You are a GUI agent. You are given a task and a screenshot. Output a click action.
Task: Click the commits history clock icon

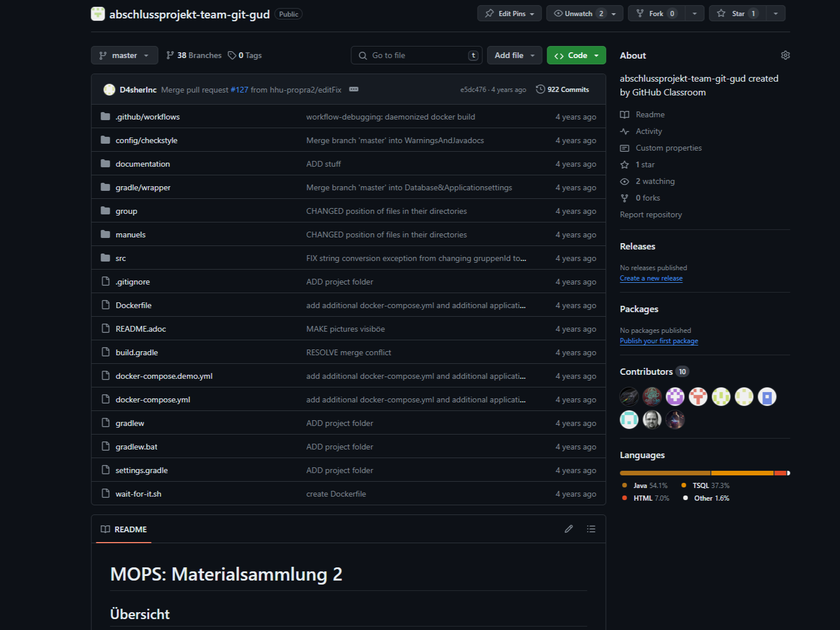point(540,89)
